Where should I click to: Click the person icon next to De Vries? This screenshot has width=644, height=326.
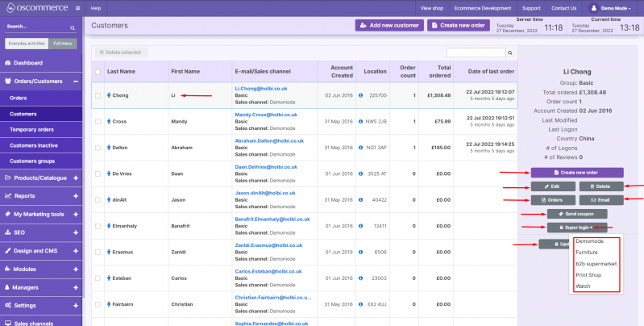tap(109, 173)
